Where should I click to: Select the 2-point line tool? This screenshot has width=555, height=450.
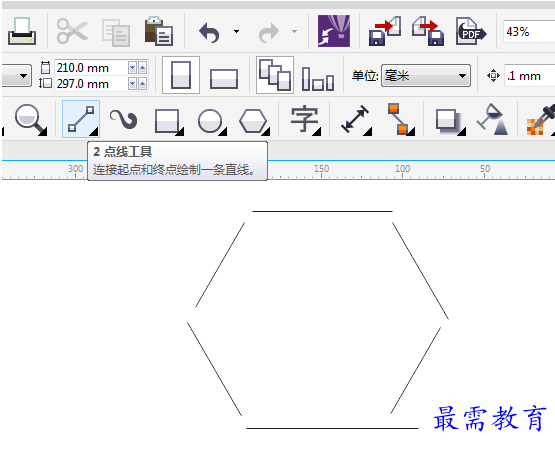point(81,119)
